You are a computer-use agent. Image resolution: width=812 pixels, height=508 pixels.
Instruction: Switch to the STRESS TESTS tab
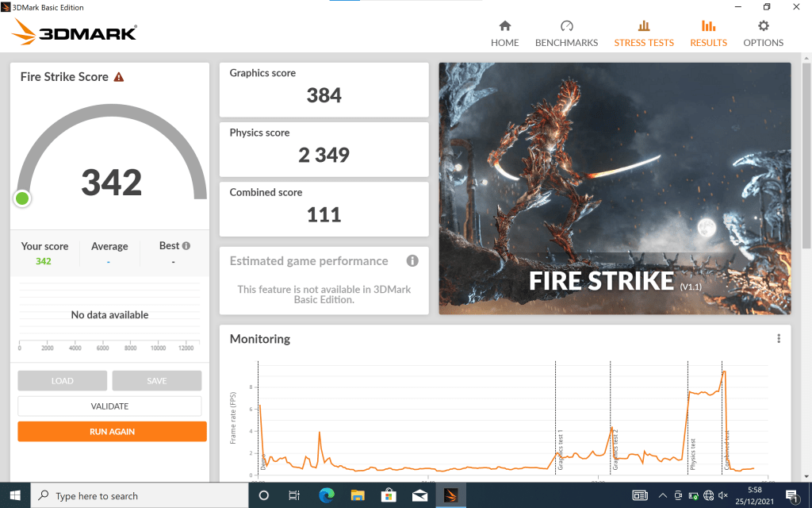click(644, 33)
